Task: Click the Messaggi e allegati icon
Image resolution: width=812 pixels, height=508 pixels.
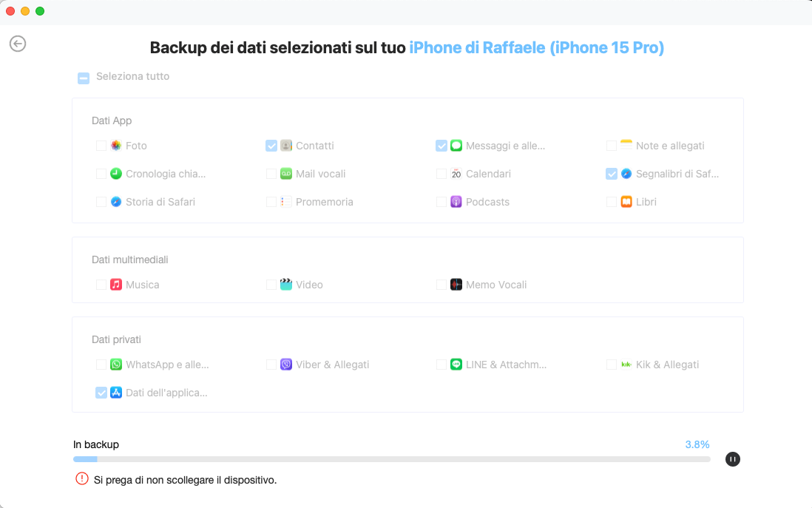Action: pos(458,146)
